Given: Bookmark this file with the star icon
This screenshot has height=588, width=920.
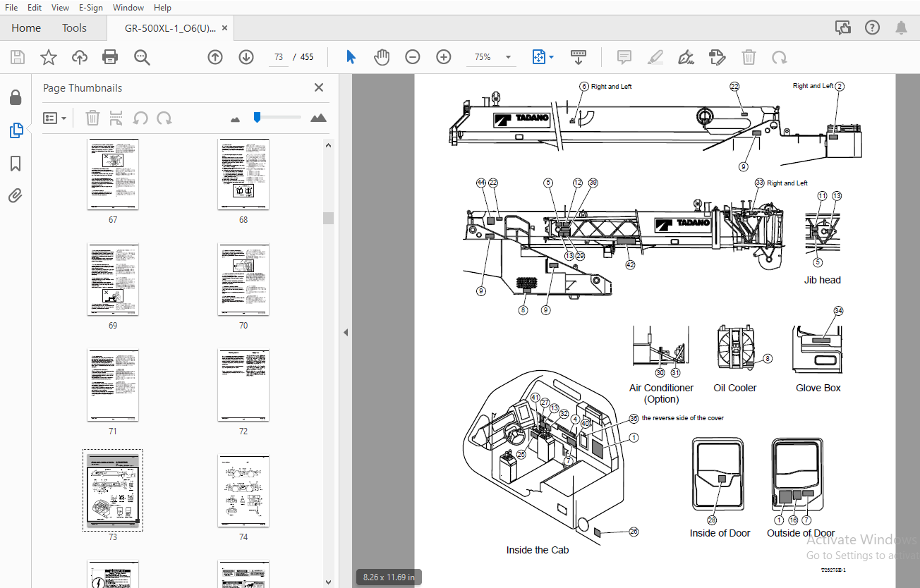Looking at the screenshot, I should click(48, 57).
